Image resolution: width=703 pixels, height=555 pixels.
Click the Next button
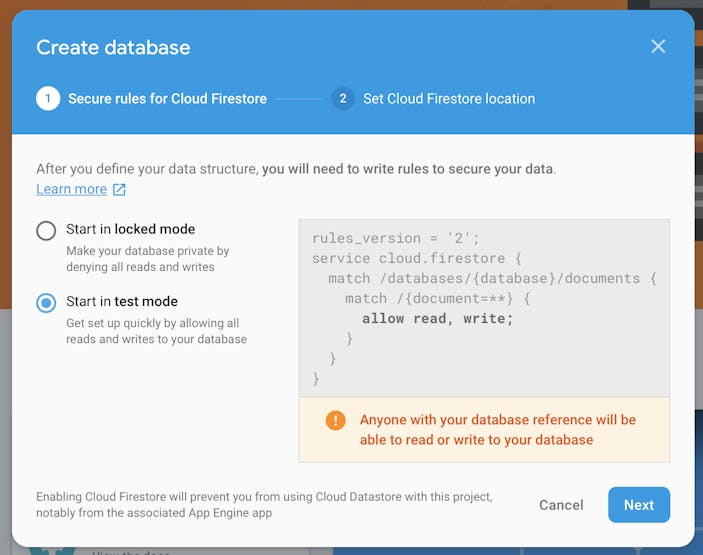(x=639, y=505)
